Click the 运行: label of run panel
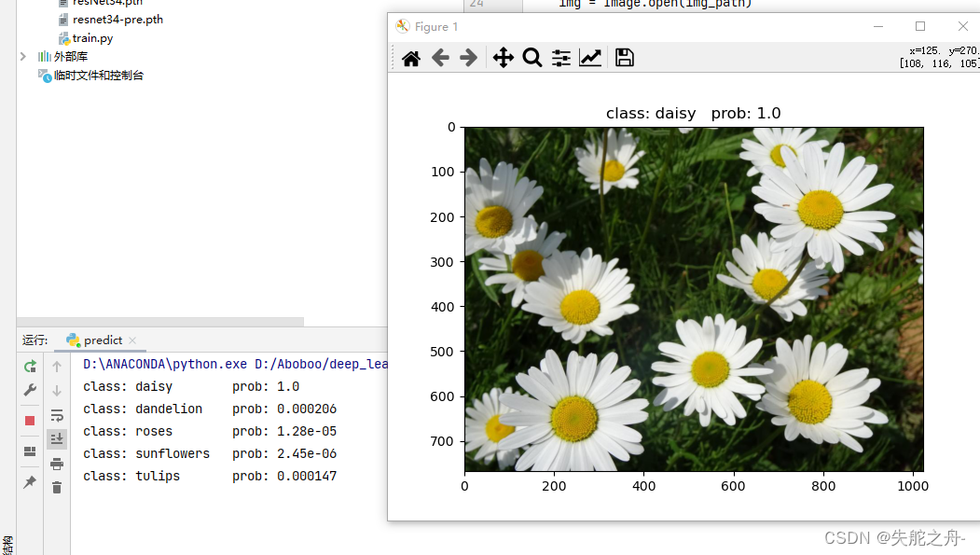The height and width of the screenshot is (555, 980). (x=35, y=340)
